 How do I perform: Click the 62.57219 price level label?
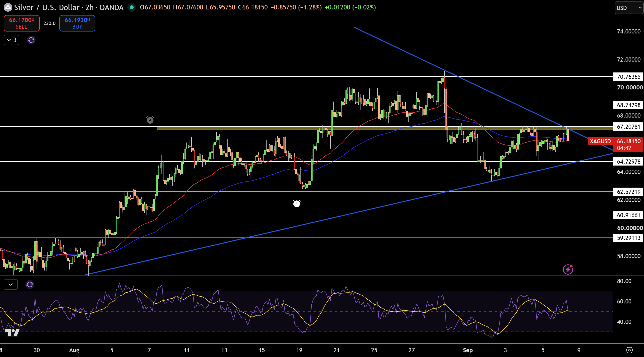[x=628, y=192]
